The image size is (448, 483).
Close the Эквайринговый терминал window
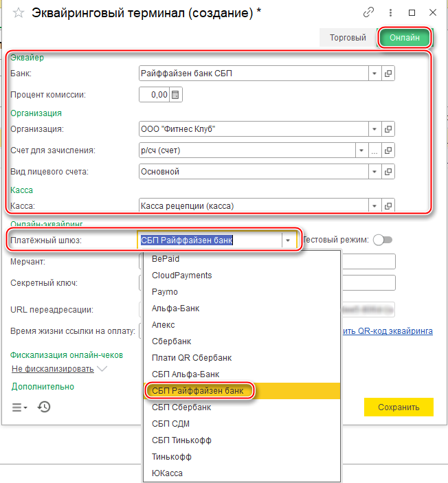(433, 12)
